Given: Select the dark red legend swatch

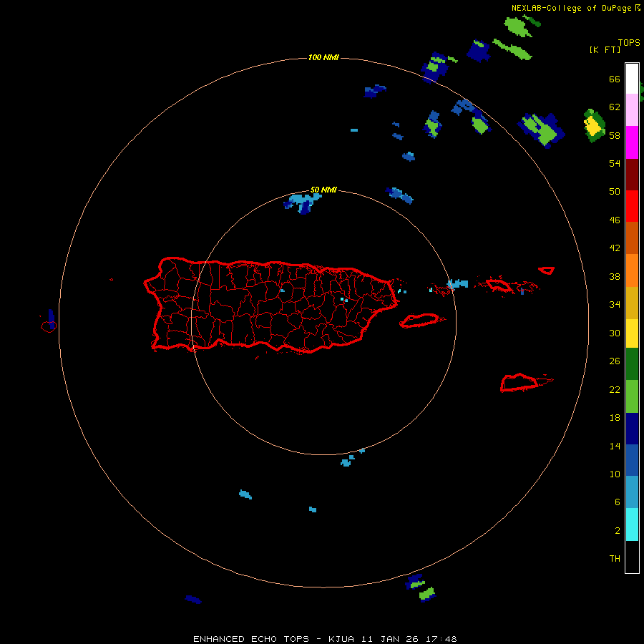Looking at the screenshot, I should (x=632, y=175).
